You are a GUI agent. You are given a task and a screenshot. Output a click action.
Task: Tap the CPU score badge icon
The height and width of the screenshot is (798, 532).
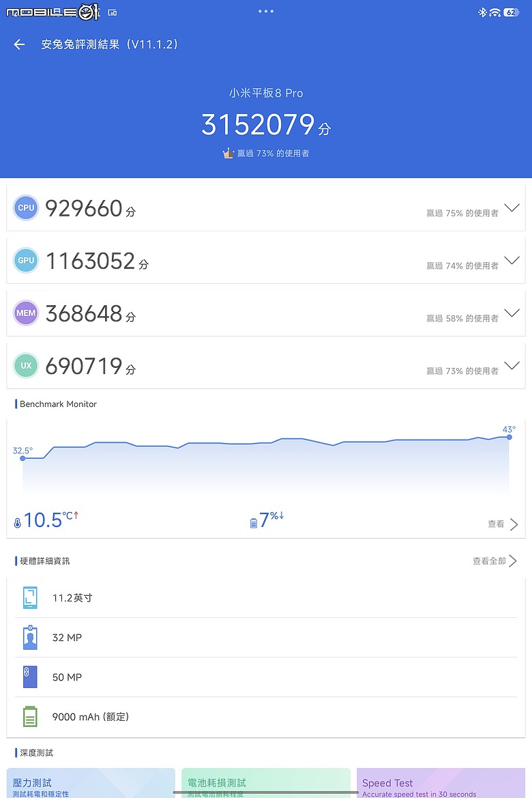click(x=26, y=208)
